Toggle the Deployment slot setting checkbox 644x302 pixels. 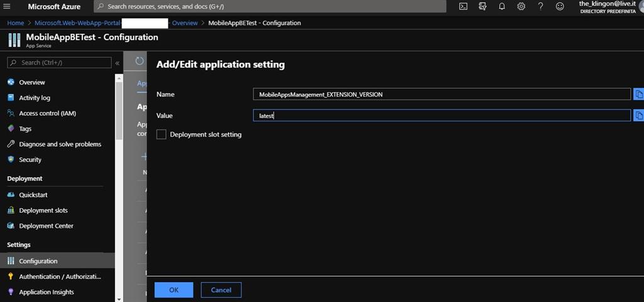pyautogui.click(x=162, y=135)
